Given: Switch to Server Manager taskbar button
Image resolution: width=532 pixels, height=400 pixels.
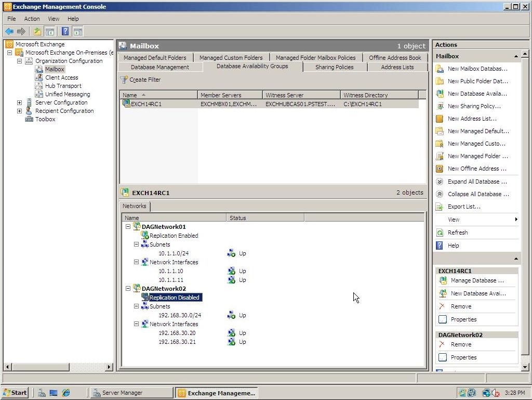Looking at the screenshot, I should 132,393.
